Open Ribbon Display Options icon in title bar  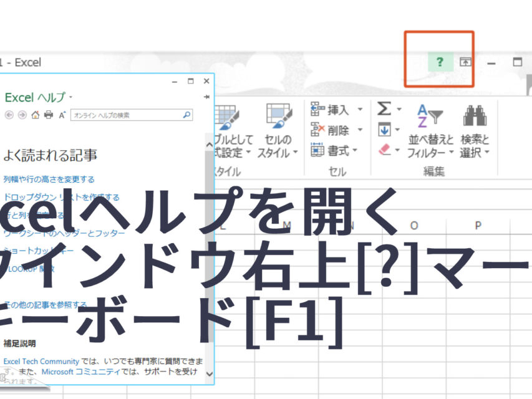tap(465, 62)
